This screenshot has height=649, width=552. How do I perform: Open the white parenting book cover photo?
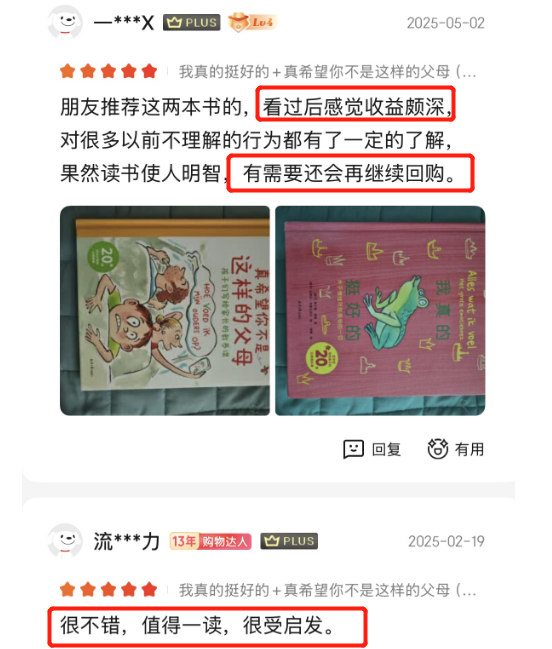tap(165, 310)
